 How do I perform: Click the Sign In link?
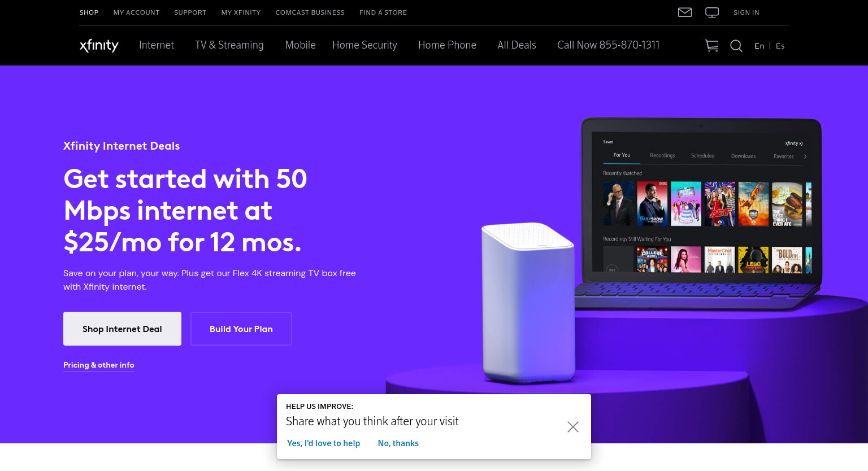747,12
